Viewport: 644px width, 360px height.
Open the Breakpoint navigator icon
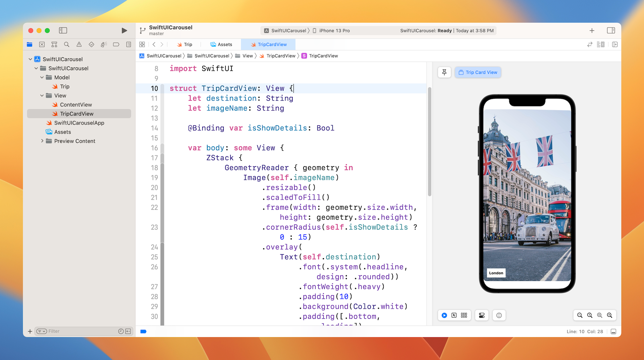click(116, 44)
